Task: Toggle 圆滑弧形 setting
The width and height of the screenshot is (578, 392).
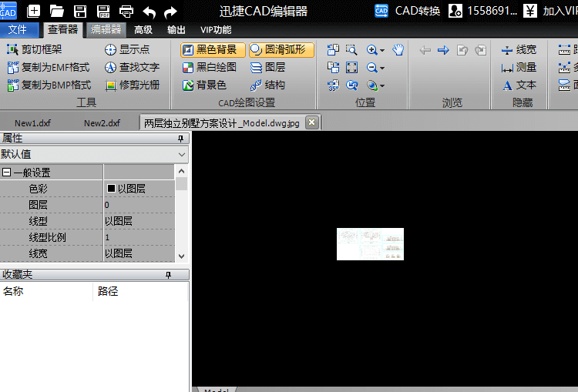Action: tap(281, 50)
